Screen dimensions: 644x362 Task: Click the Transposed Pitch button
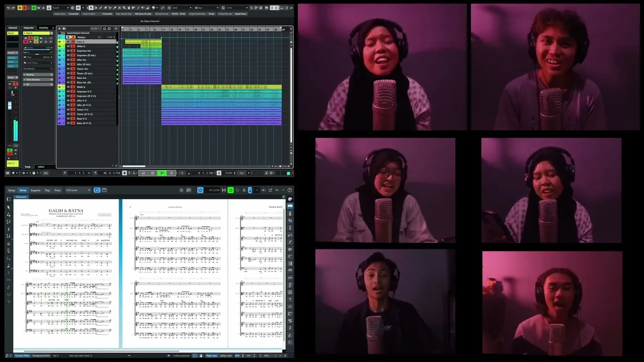(41, 355)
